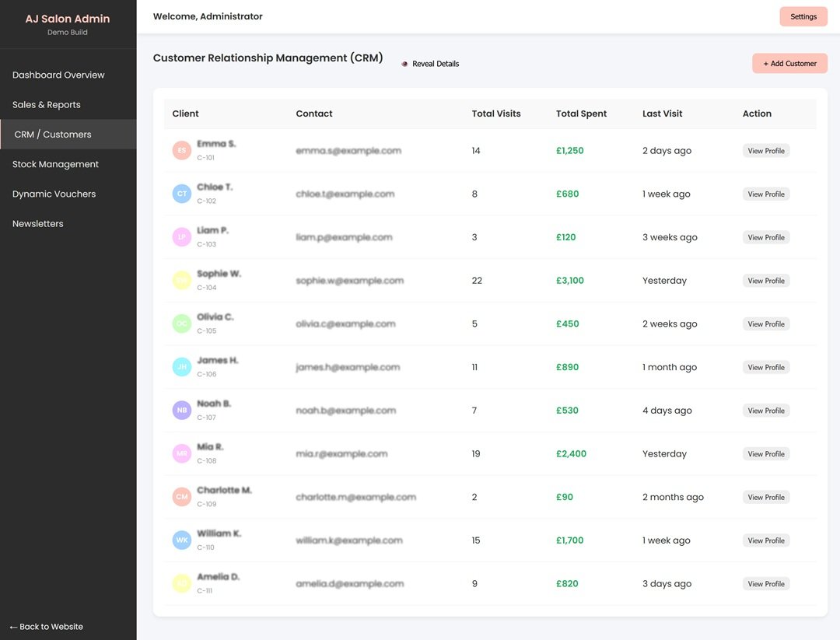The width and height of the screenshot is (840, 640).
Task: Click Charlotte M. CM avatar
Action: (x=181, y=498)
